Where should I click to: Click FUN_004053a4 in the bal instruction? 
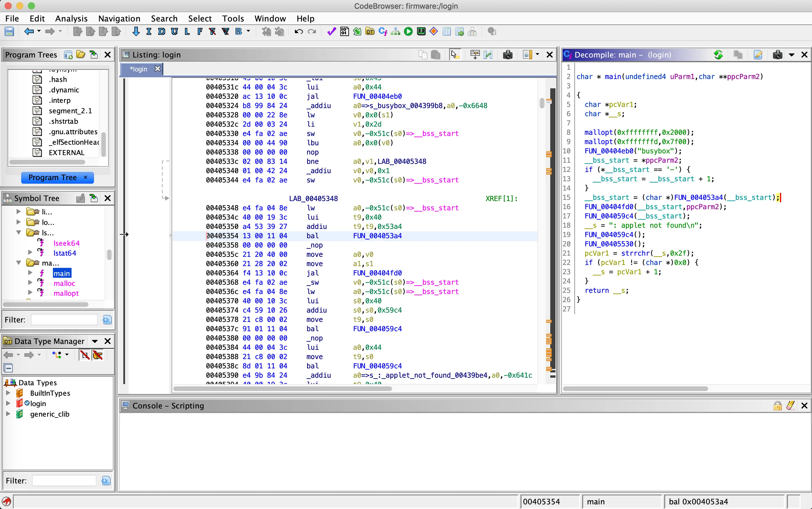tap(377, 236)
